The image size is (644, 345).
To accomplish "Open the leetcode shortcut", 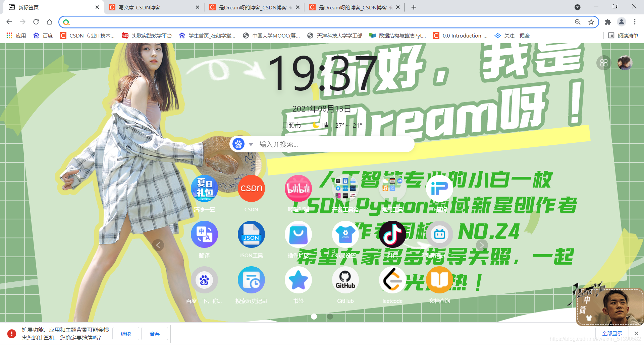I will coord(392,280).
